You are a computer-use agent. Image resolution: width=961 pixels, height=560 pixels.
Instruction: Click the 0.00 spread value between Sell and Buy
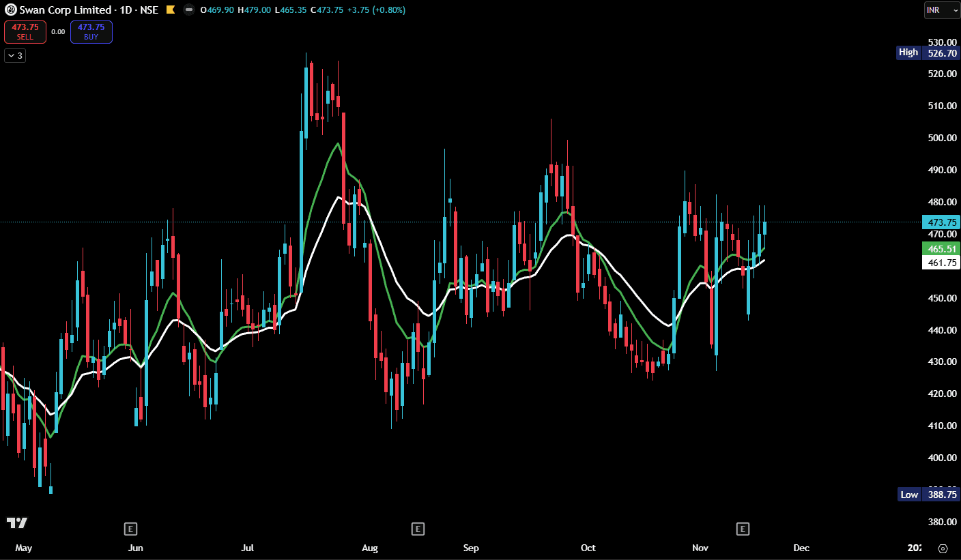pyautogui.click(x=58, y=32)
